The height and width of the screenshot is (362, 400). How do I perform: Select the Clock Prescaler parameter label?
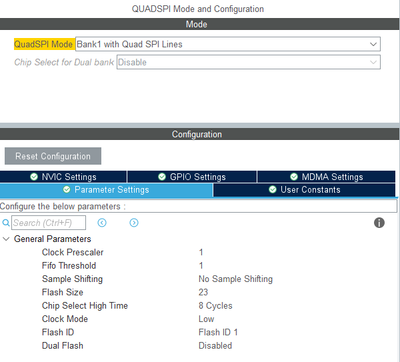coord(73,252)
